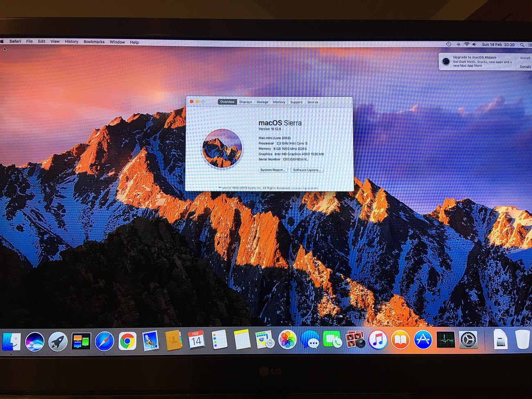Screen dimensions: 532x399
Task: Click the Wi-Fi status icon
Action: point(466,44)
